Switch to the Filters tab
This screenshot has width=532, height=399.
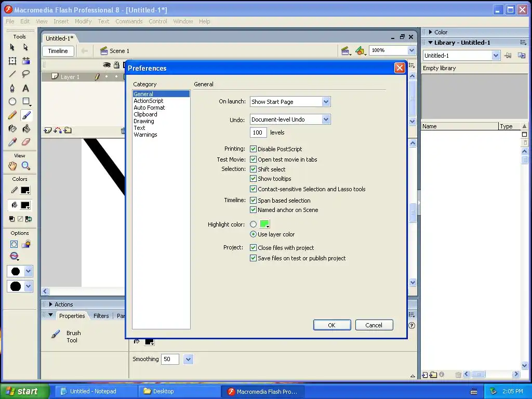click(101, 316)
